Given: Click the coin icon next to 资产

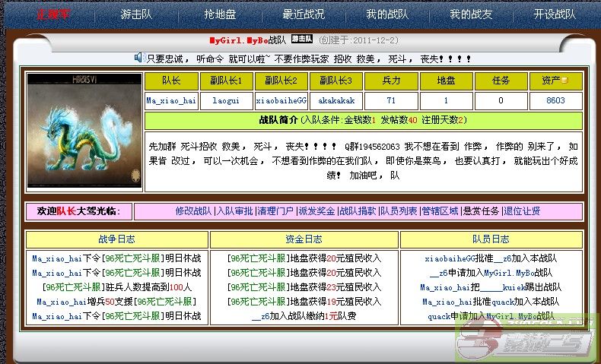Looking at the screenshot, I should click(x=565, y=81).
